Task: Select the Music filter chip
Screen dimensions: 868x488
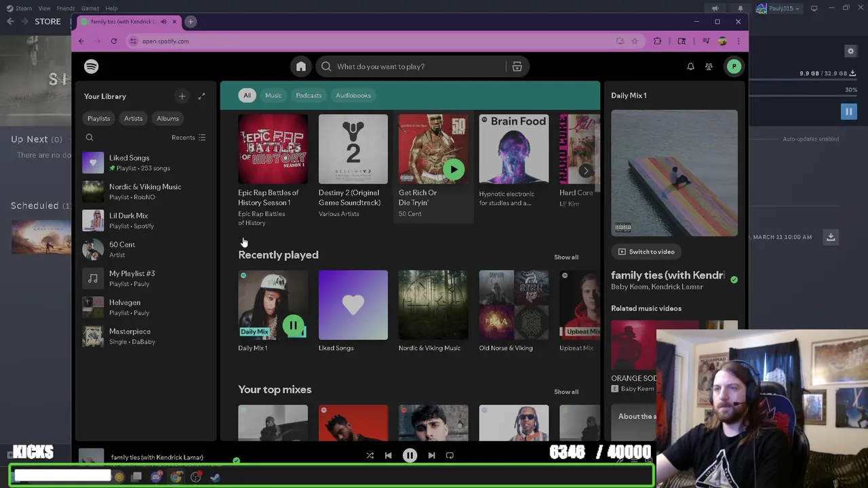Action: click(273, 96)
